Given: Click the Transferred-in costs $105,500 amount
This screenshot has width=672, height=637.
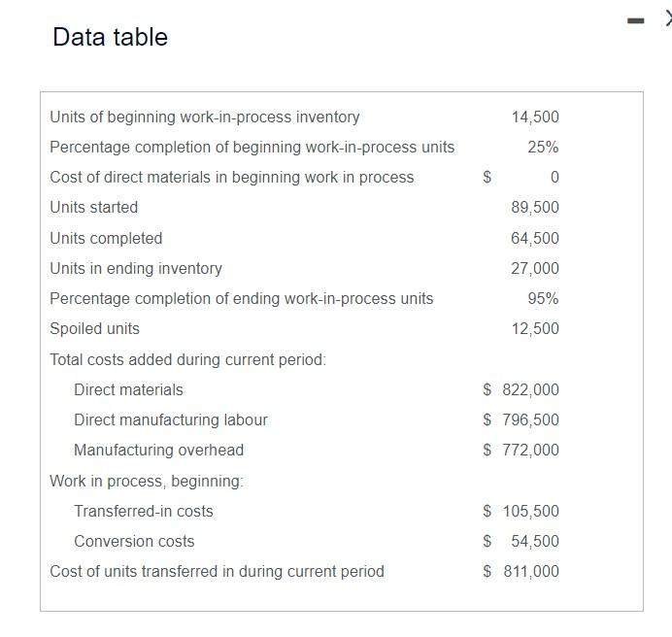Looking at the screenshot, I should [x=521, y=511].
